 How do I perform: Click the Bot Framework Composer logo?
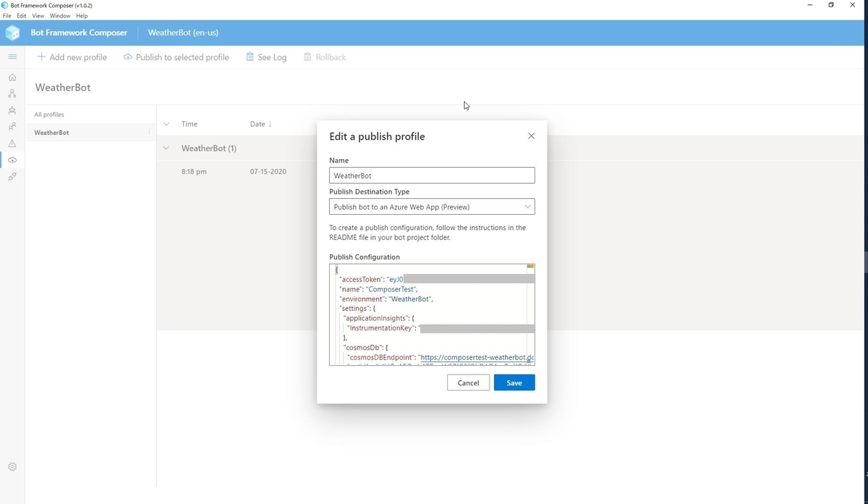tap(12, 33)
